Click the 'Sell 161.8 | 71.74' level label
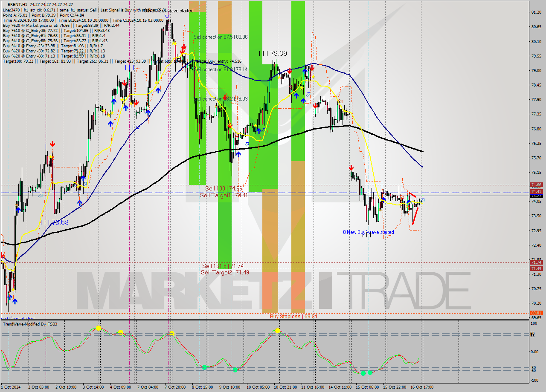Image resolution: width=546 pixels, height=392 pixels. click(x=224, y=266)
